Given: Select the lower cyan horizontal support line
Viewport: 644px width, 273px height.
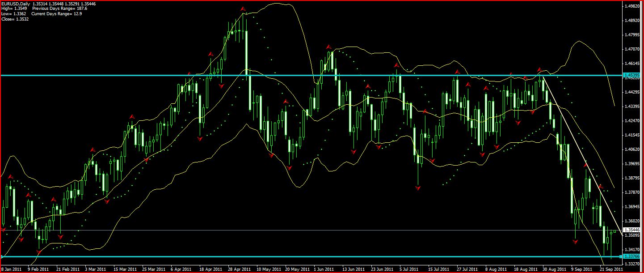Looking at the screenshot, I should [313, 256].
